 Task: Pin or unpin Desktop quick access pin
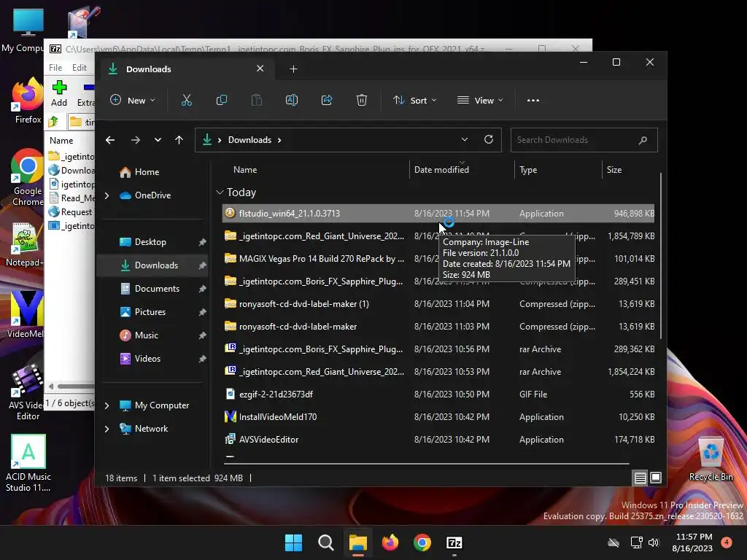pos(202,242)
